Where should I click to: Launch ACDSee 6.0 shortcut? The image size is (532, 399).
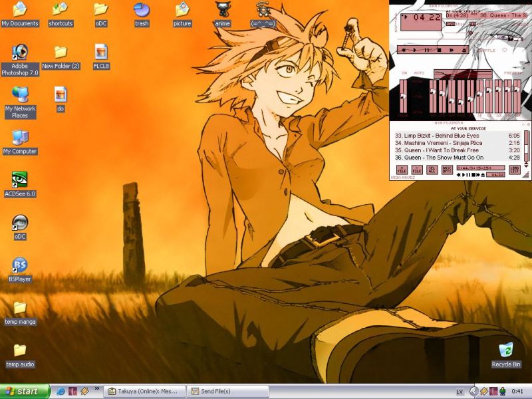click(x=20, y=185)
